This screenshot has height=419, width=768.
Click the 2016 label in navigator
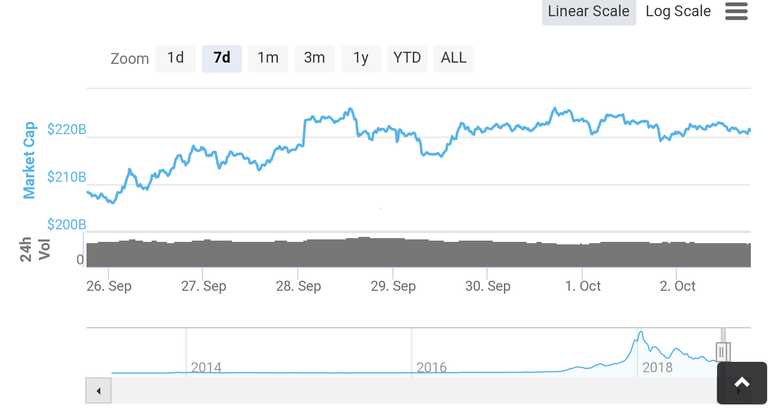click(x=432, y=368)
